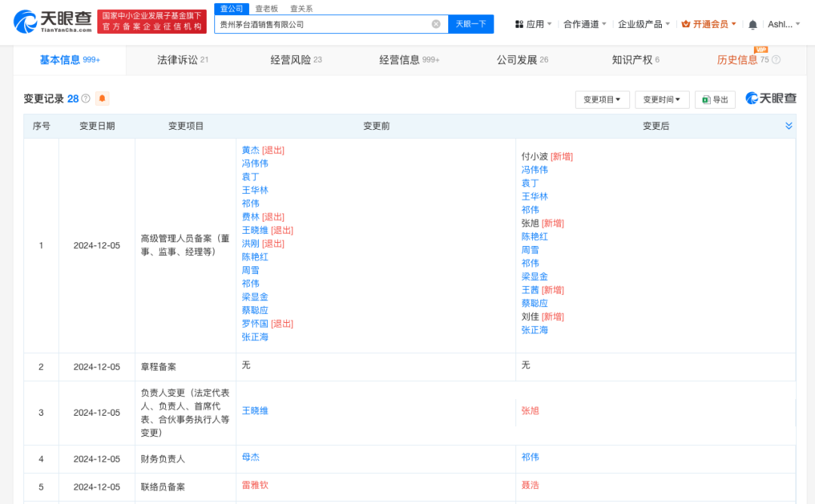Select the 知识产权 tab
This screenshot has height=504, width=815.
pyautogui.click(x=635, y=60)
